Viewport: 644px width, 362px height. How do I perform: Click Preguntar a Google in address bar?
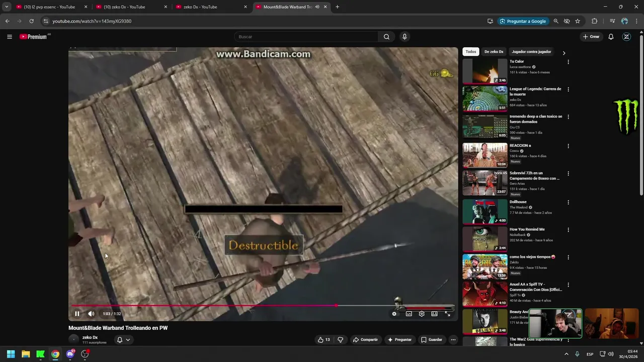coord(522,21)
